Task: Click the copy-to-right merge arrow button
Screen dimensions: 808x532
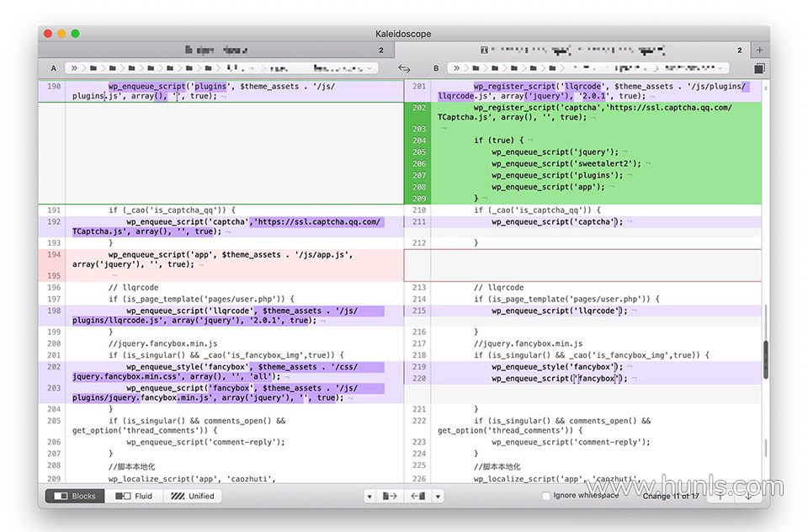Action: click(390, 497)
